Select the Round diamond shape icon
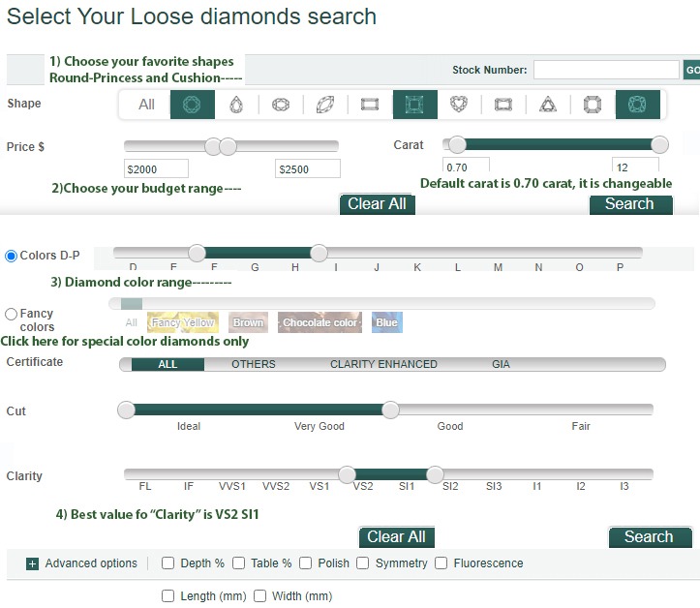This screenshot has height=608, width=700. [x=192, y=105]
